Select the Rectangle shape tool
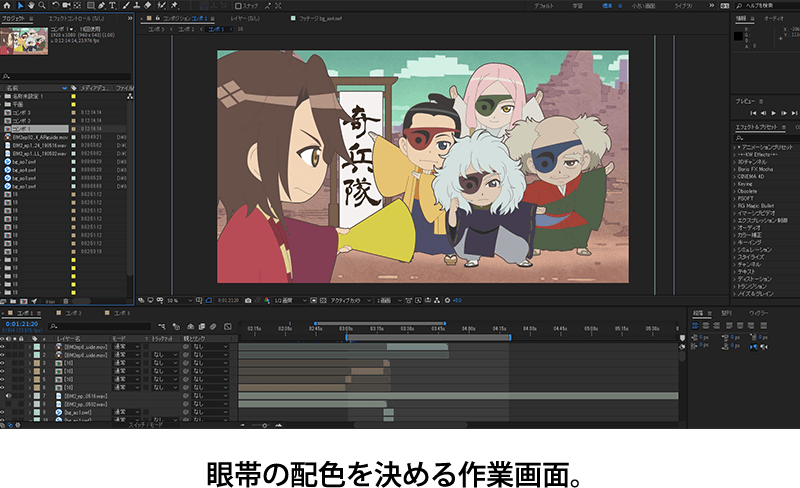The width and height of the screenshot is (800, 488). tap(90, 5)
